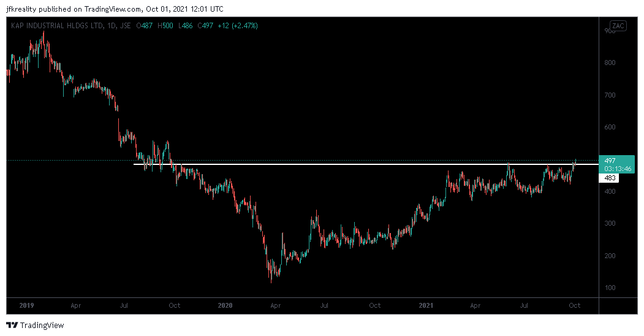Screen dimensions: 644x336
Task: Click the H500 high value
Action: click(x=165, y=26)
